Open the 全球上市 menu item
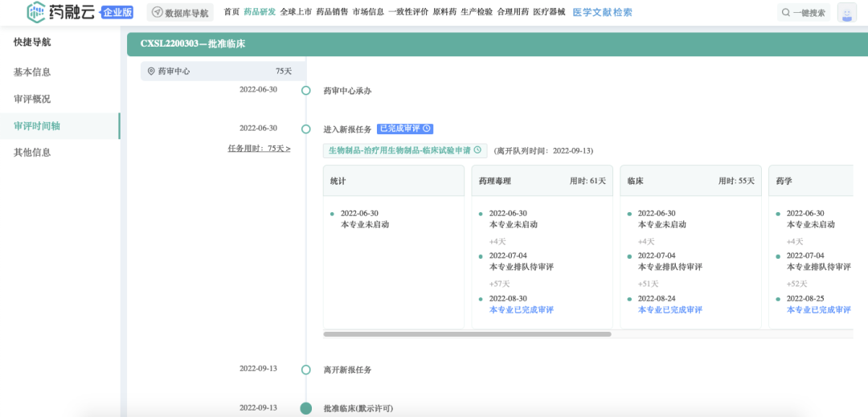This screenshot has height=417, width=868. point(296,12)
